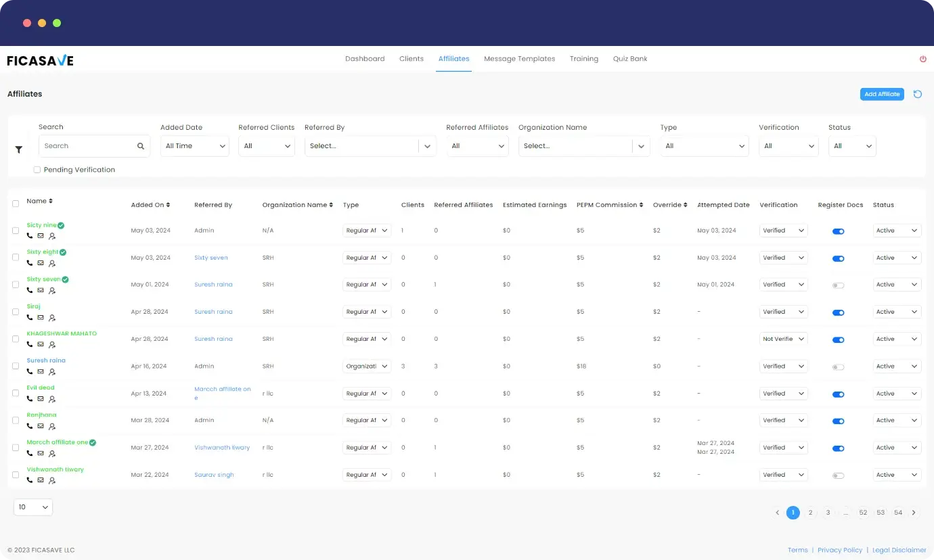The height and width of the screenshot is (560, 934).
Task: Go to next page arrow in pagination
Action: [x=914, y=513]
